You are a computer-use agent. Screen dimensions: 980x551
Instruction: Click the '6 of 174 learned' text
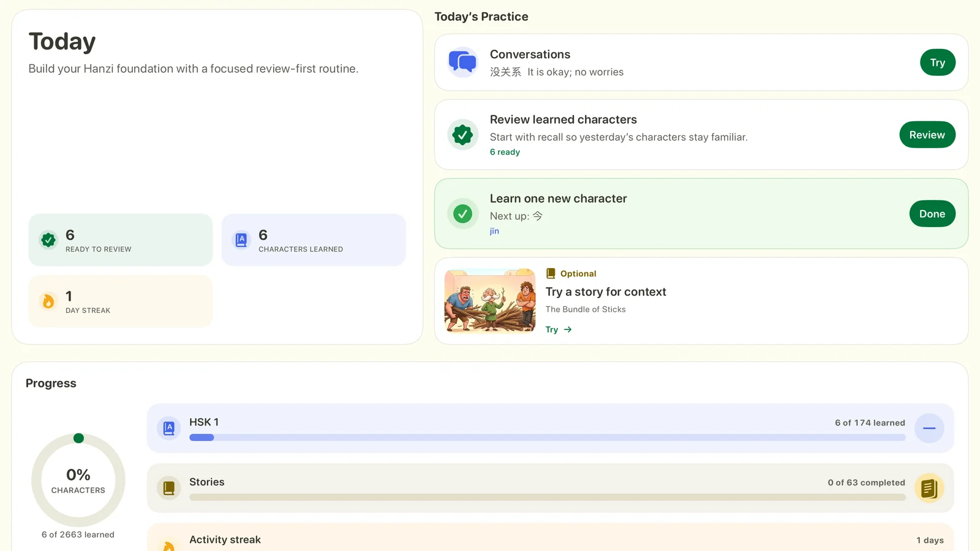[870, 423]
